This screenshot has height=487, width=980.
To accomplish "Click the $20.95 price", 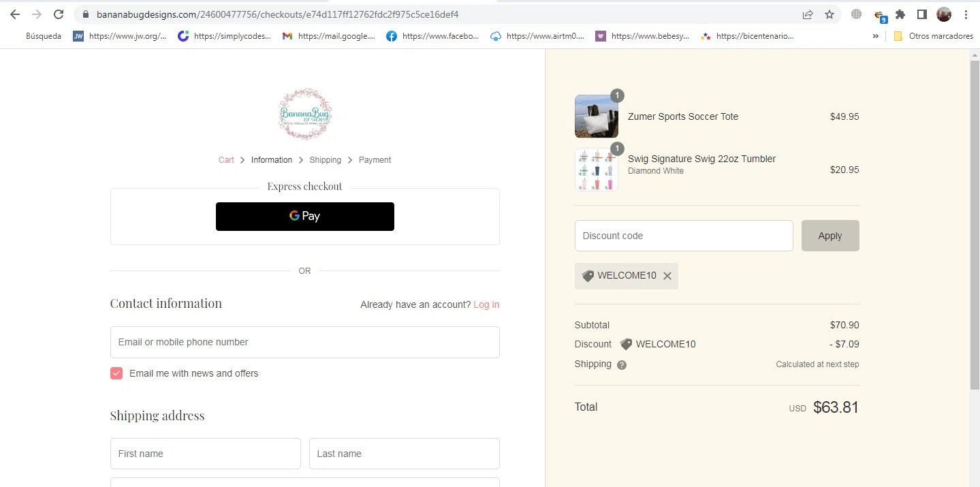I will [x=844, y=170].
